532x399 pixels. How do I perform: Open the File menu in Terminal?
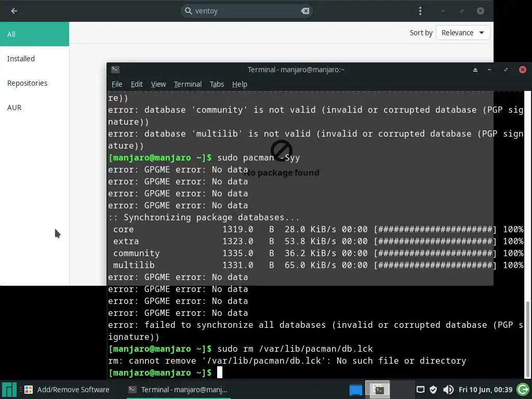pyautogui.click(x=117, y=84)
